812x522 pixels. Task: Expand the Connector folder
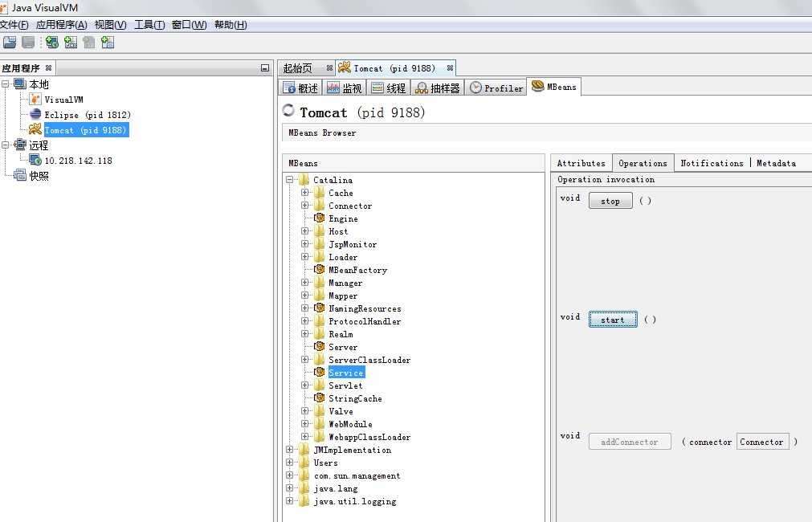pos(304,205)
